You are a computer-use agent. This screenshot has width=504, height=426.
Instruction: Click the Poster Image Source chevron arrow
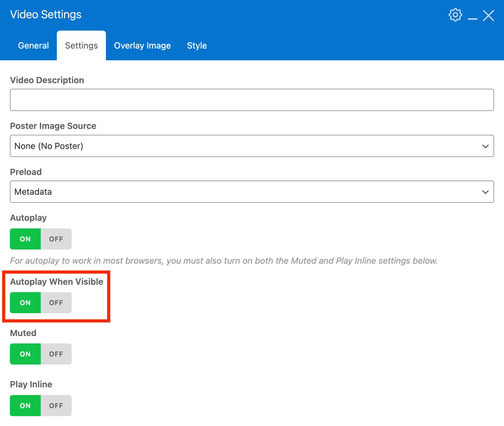point(485,146)
